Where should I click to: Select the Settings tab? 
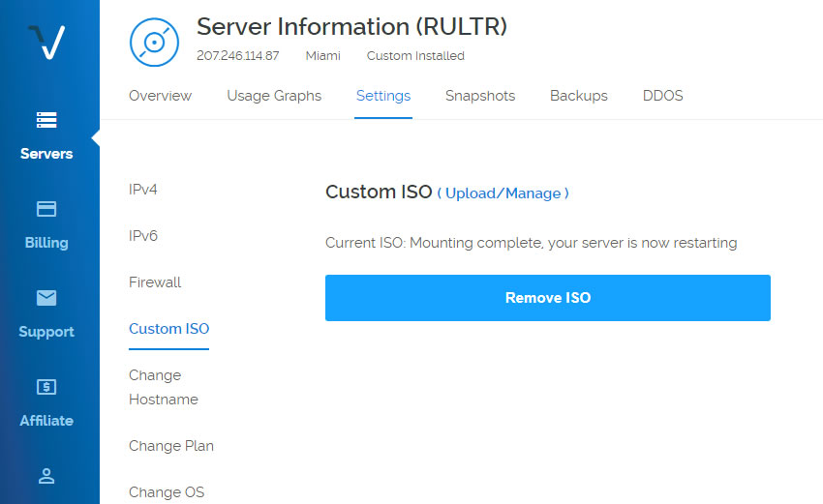point(383,96)
